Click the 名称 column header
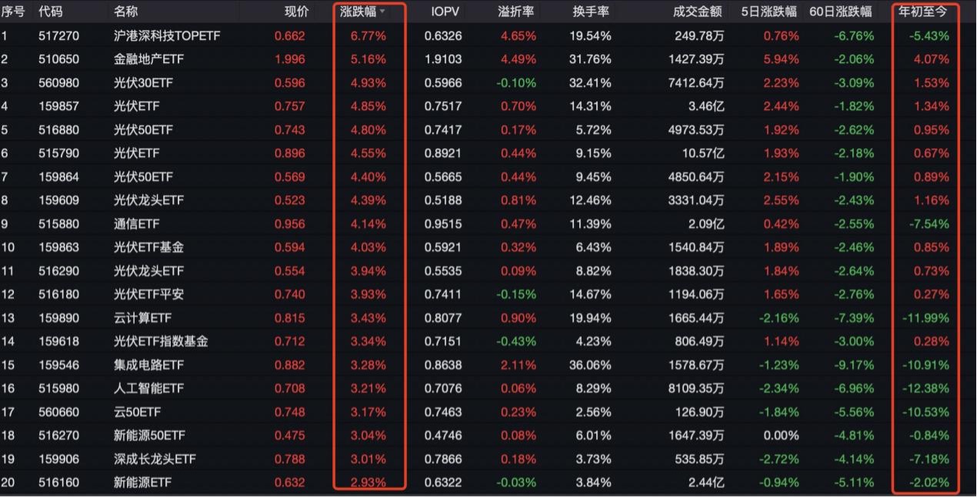The width and height of the screenshot is (980, 498). click(x=125, y=12)
